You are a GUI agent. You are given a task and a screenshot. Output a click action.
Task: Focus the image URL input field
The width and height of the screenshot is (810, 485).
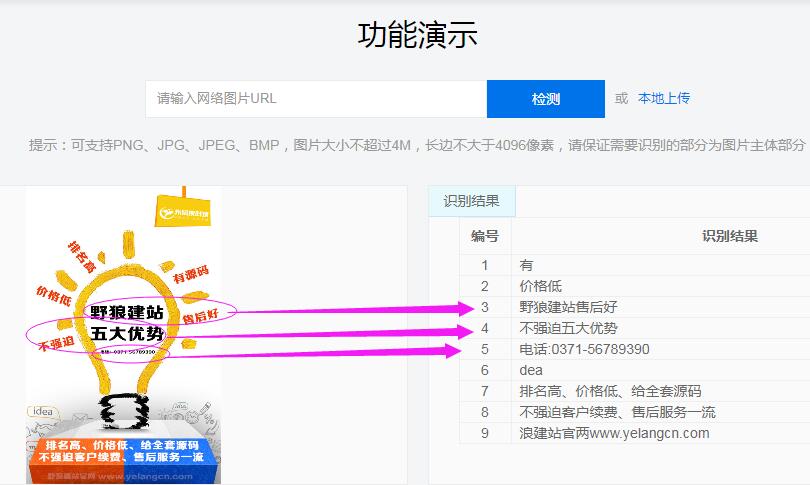pos(315,99)
